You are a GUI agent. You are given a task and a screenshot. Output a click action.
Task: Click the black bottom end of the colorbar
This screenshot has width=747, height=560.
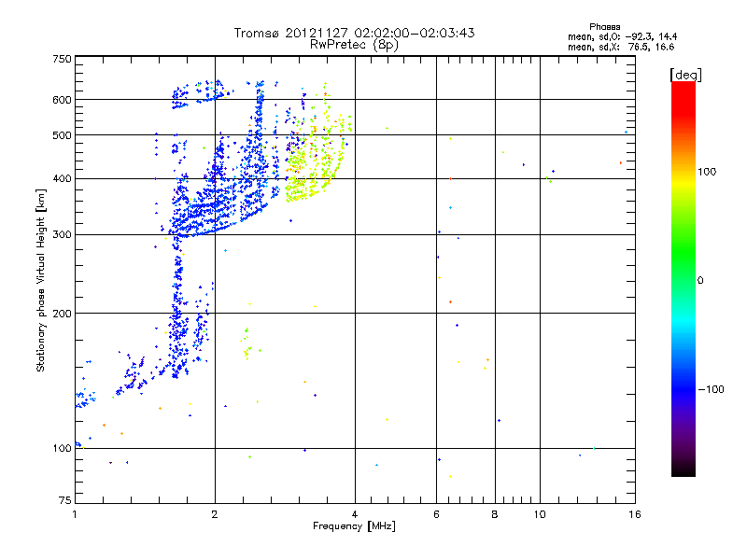point(684,469)
